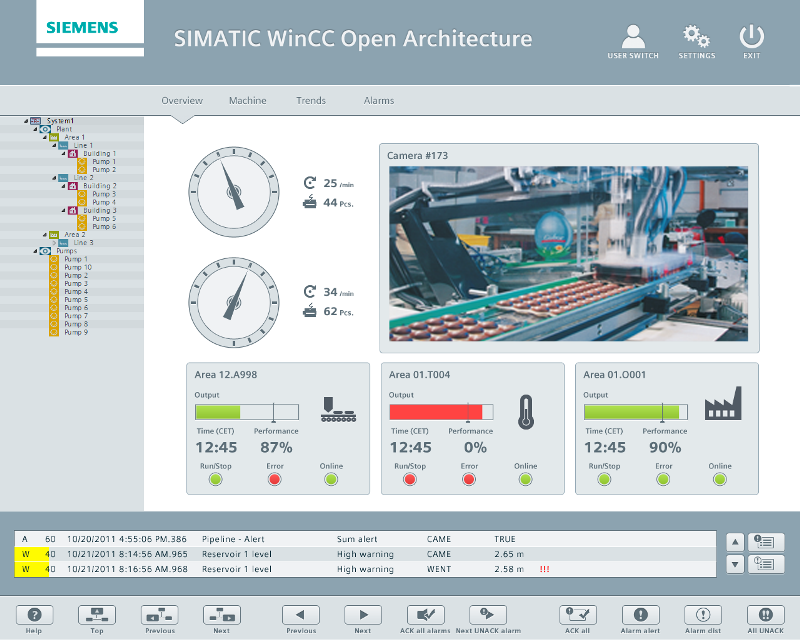This screenshot has width=800, height=640.
Task: Click the lower alarm list icon button
Action: [765, 564]
